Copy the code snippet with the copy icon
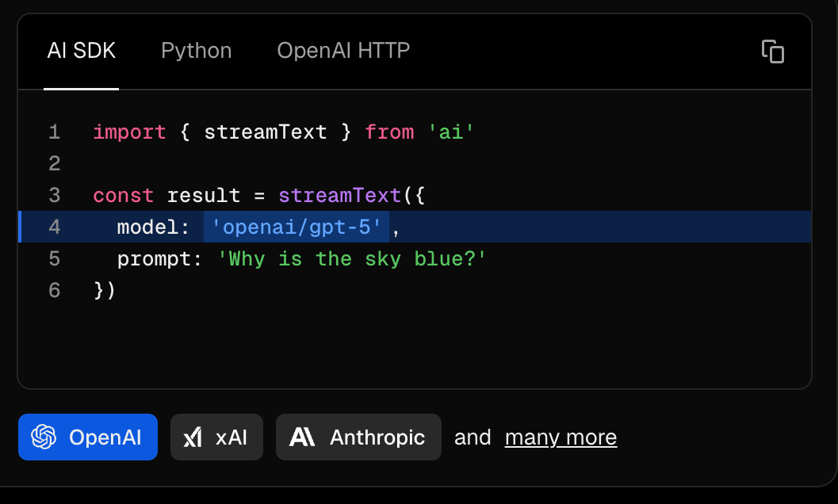 tap(773, 52)
